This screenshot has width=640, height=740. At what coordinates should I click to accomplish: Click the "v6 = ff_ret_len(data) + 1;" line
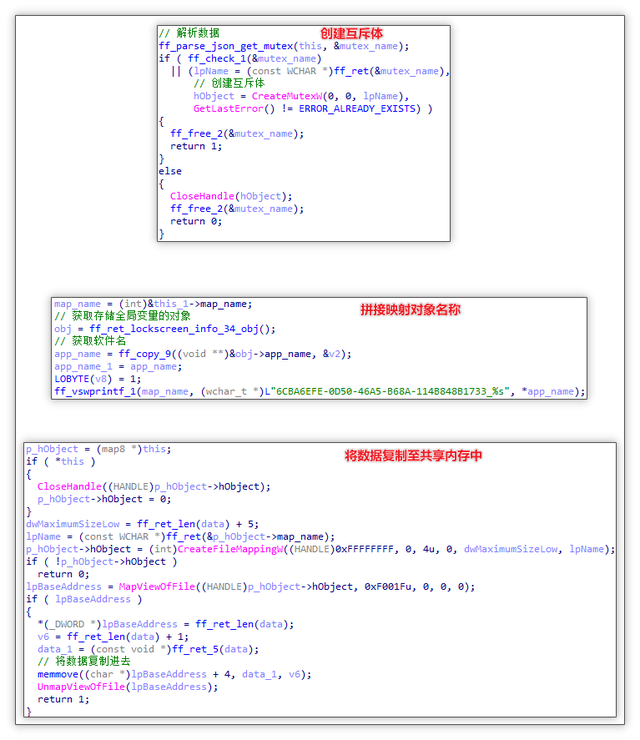113,637
